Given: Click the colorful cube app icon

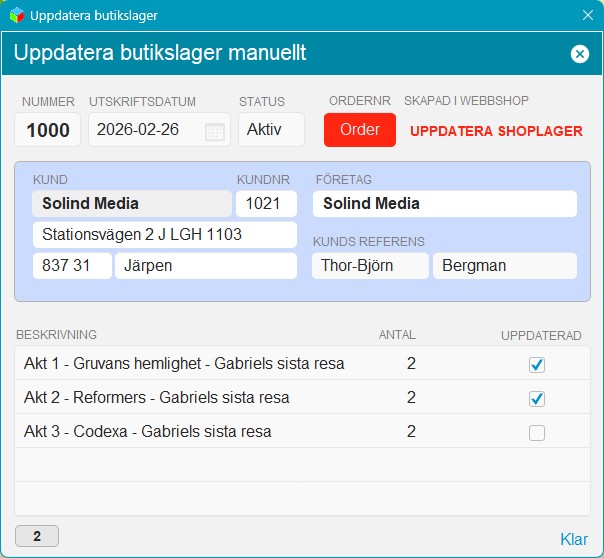Looking at the screenshot, I should pos(17,15).
